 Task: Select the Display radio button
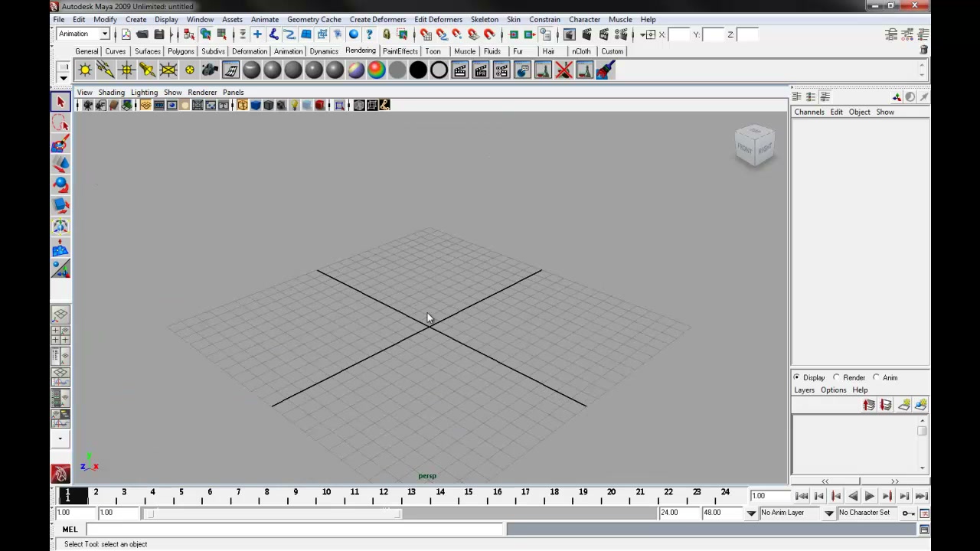[797, 377]
